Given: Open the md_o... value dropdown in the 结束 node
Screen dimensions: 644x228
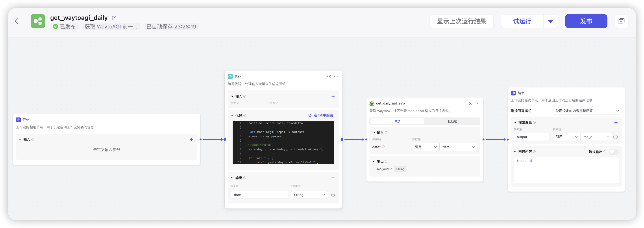Looking at the screenshot, I should pos(596,137).
